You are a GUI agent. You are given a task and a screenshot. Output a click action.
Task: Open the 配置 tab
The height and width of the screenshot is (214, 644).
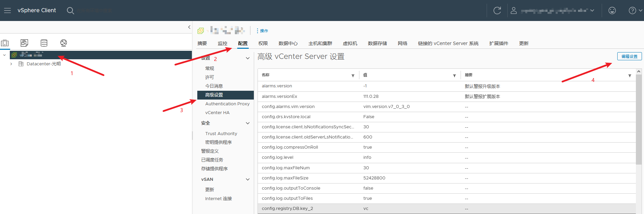tap(243, 43)
